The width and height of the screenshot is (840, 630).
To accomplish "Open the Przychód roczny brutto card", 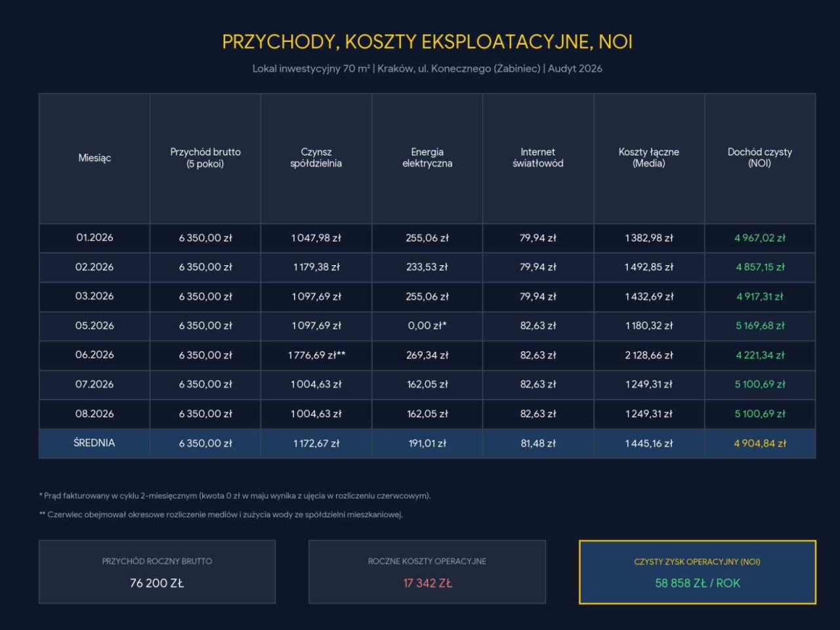I will point(157,572).
